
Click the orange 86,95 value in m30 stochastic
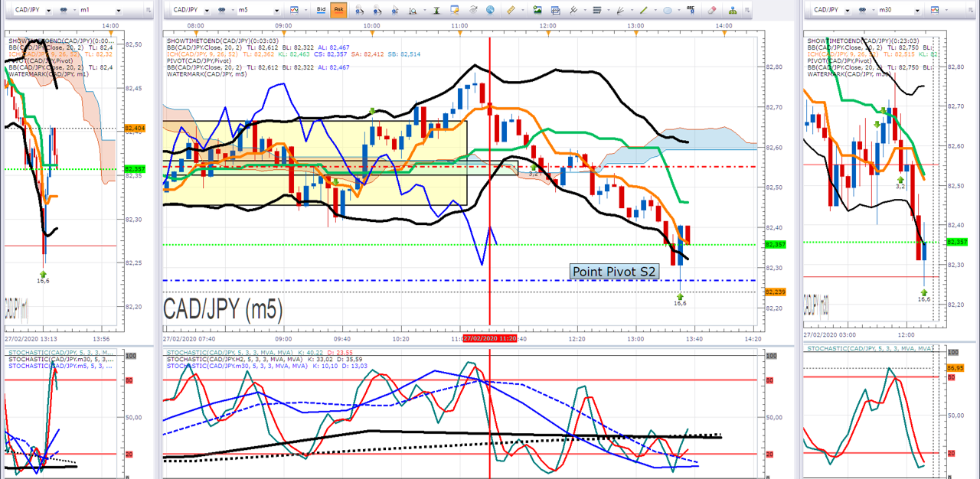click(x=957, y=368)
